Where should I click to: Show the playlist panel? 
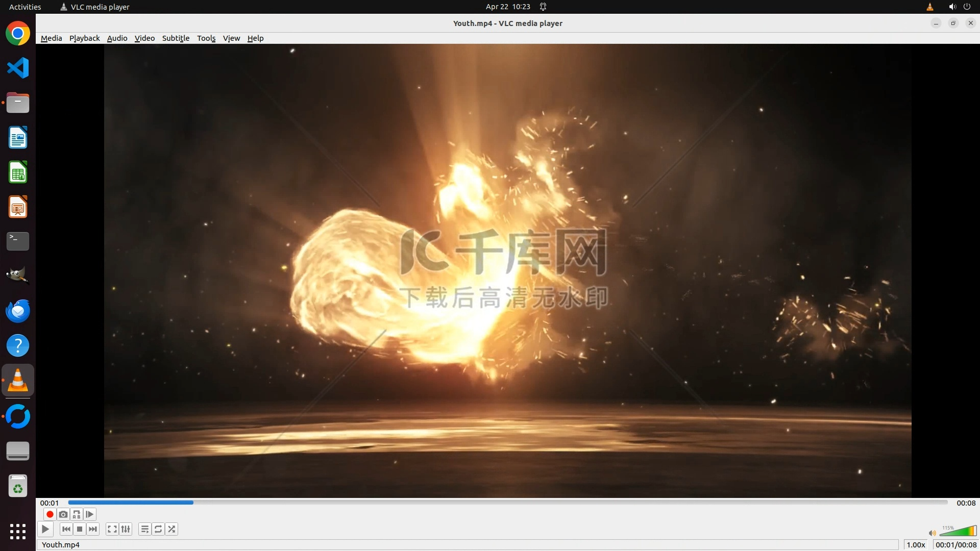click(145, 529)
